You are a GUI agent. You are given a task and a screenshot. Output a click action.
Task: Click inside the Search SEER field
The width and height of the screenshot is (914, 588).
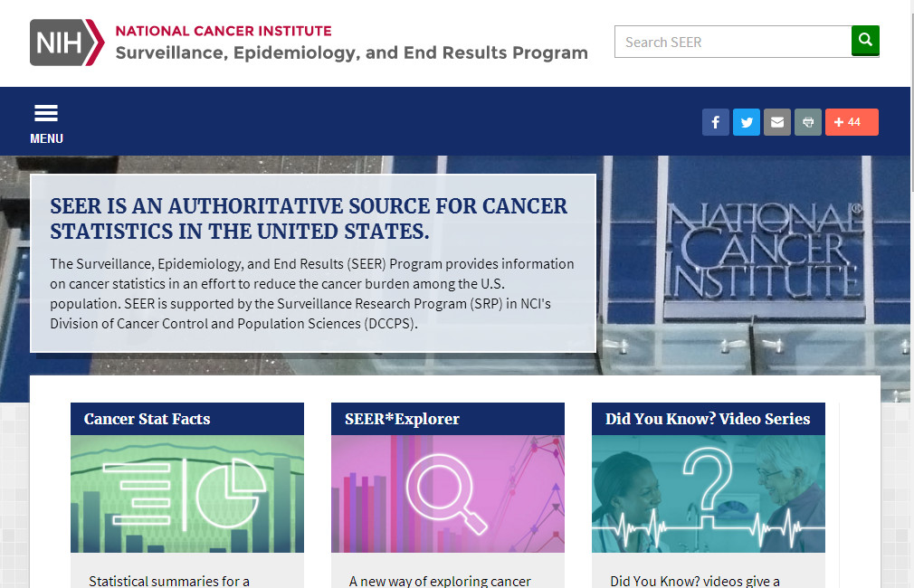click(x=732, y=42)
